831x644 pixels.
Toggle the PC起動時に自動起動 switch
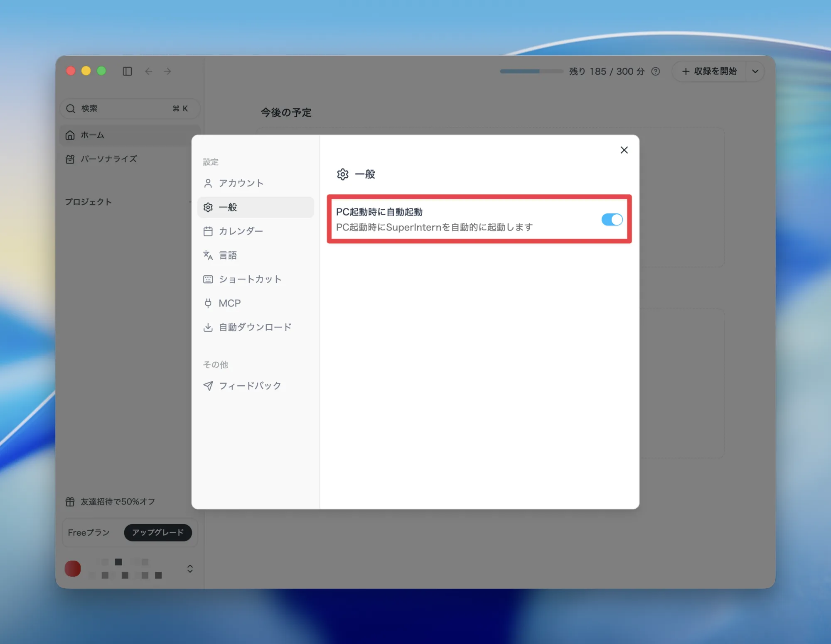(612, 219)
